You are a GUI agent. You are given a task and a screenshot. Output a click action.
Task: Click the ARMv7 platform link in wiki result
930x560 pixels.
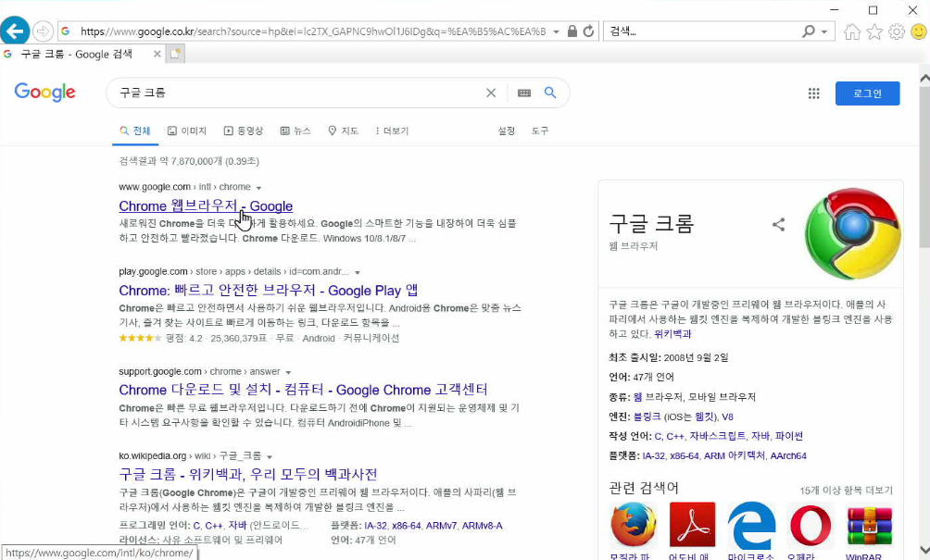441,526
